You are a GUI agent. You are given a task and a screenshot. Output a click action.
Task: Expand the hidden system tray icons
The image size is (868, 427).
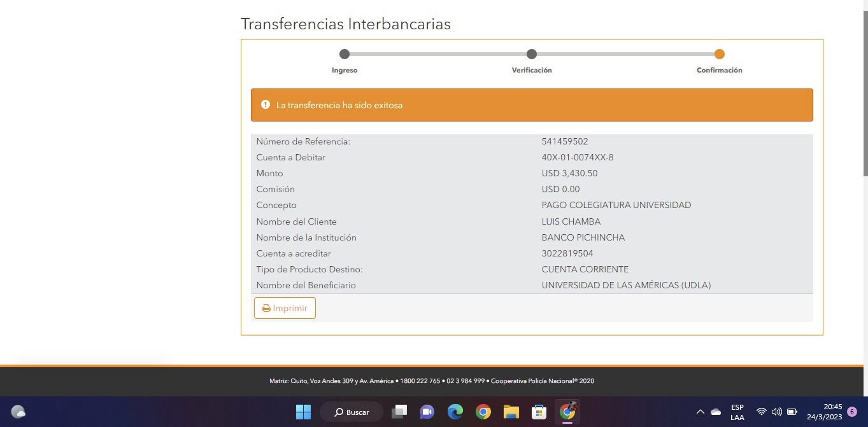(x=700, y=412)
